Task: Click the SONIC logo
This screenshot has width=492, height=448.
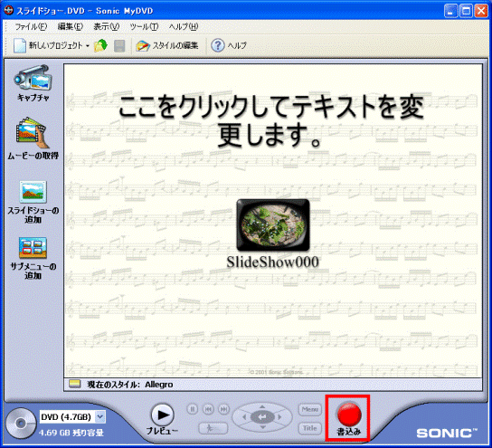Action: (447, 433)
